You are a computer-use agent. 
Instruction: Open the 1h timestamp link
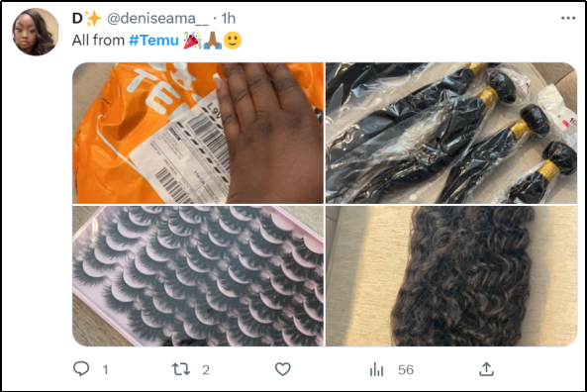point(228,18)
